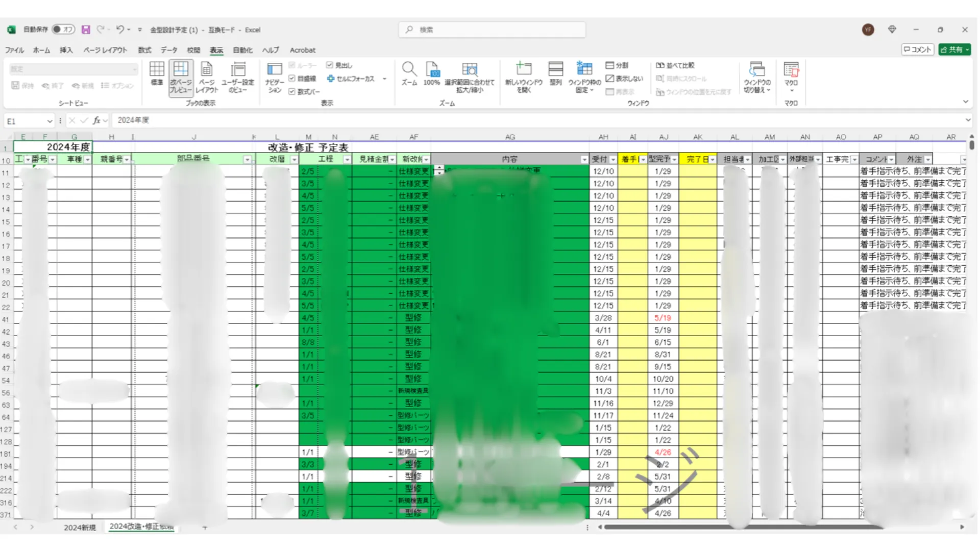This screenshot has height=551, width=980.
Task: Toggle the 数式バー (Formula Bar) checkbox
Action: click(292, 92)
